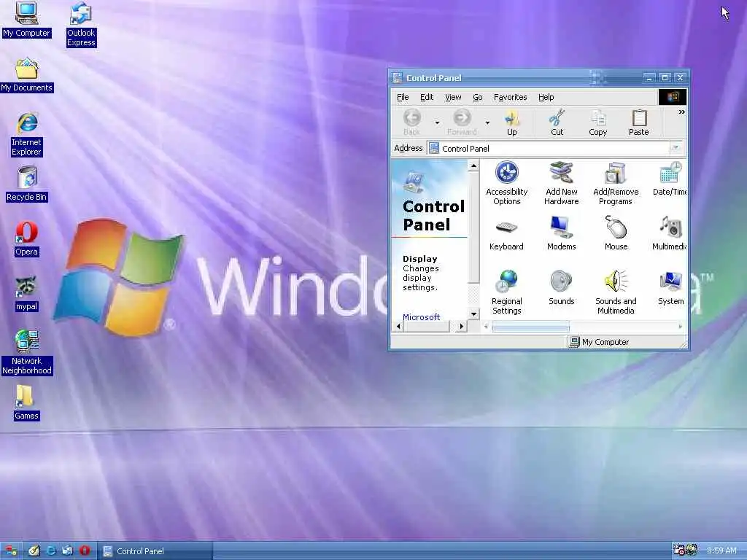Select the Outlook Express desktop icon
Image resolution: width=747 pixels, height=560 pixels.
click(81, 25)
